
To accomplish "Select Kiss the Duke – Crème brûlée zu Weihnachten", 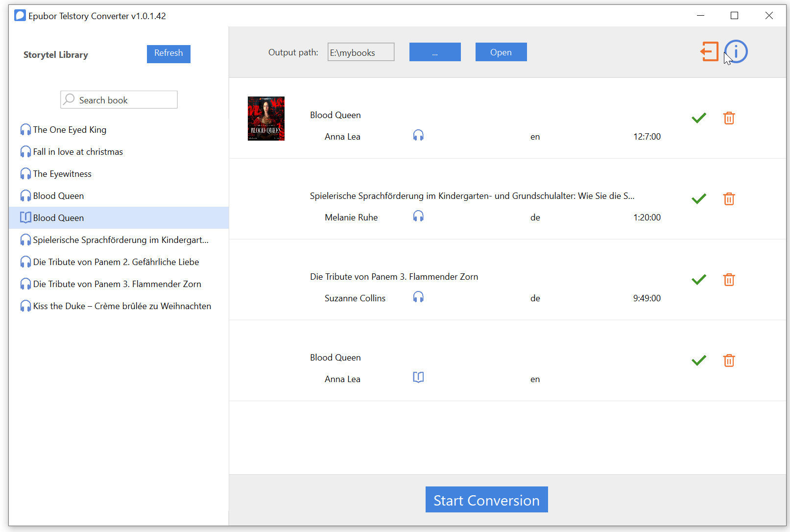I will click(119, 306).
